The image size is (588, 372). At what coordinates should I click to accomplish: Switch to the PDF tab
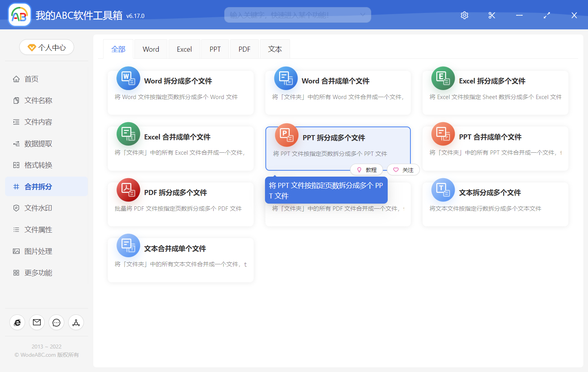coord(244,49)
